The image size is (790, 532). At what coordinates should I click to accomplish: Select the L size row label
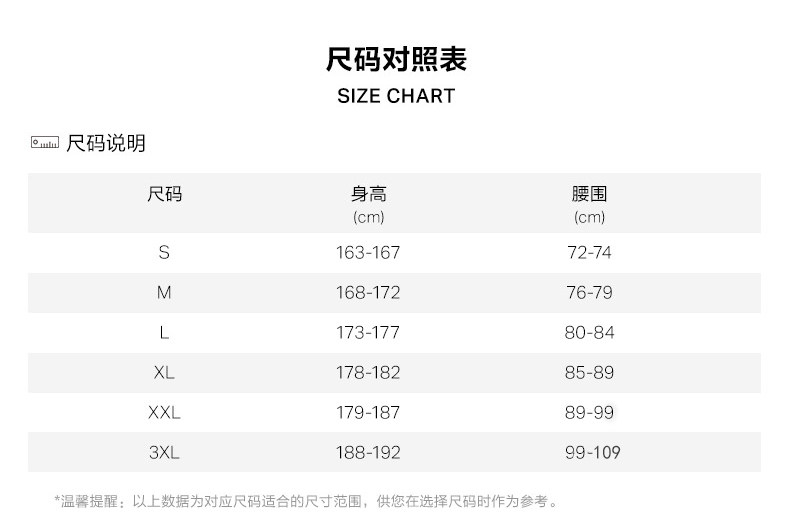coord(164,333)
